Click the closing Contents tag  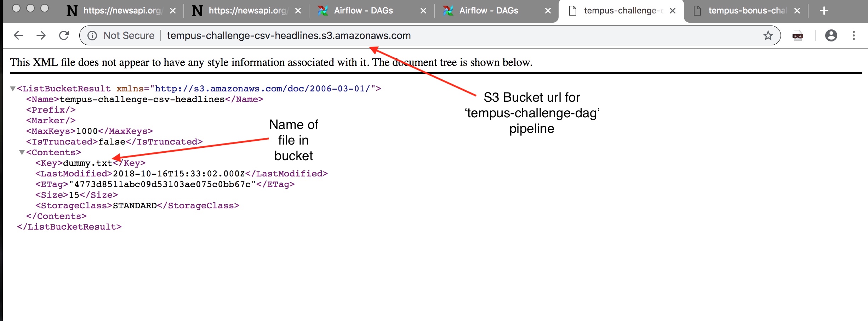pyautogui.click(x=56, y=216)
